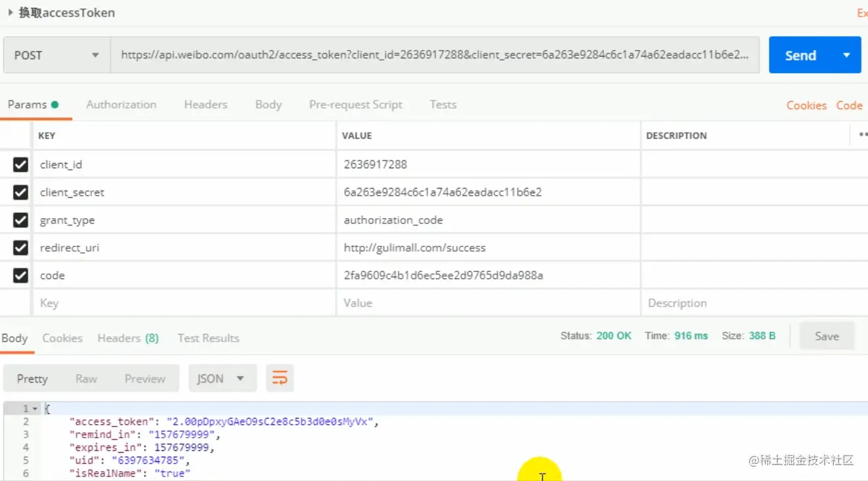Show the response Cookies tab

point(62,338)
